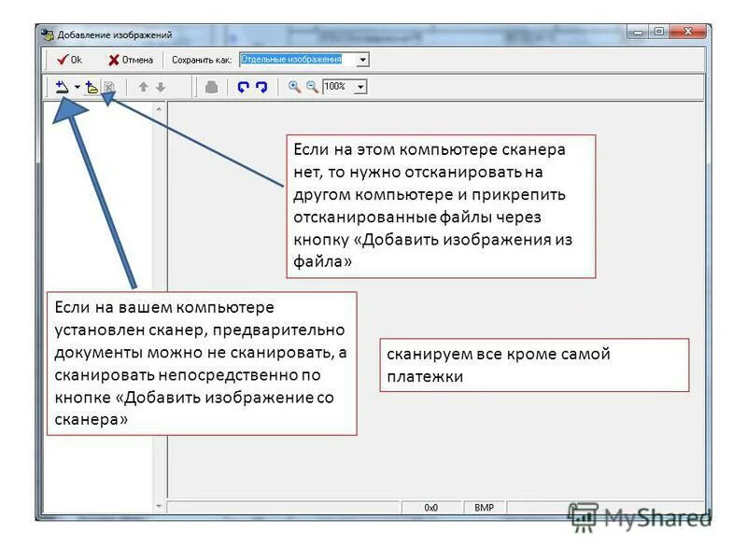Click the window title bar app icon
The height and width of the screenshot is (560, 747).
[x=47, y=35]
